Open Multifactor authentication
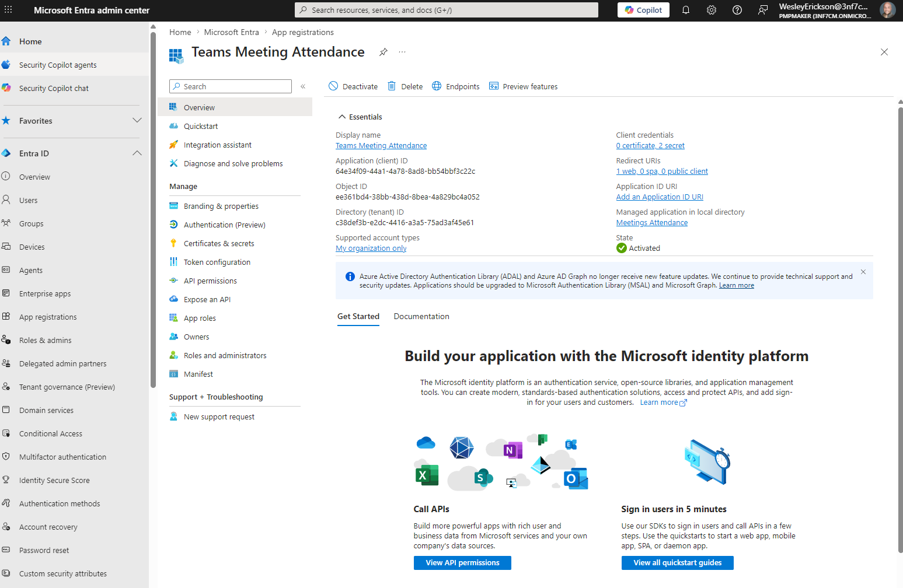This screenshot has width=903, height=588. tap(74, 457)
